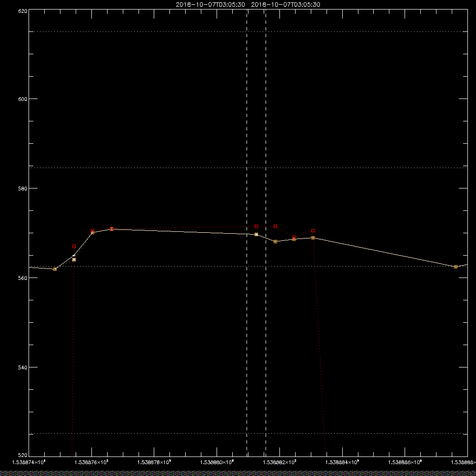476x476 pixels.
Task: Click the right 2018-10-07T03:05:30 title timestamp
Action: pos(286,5)
